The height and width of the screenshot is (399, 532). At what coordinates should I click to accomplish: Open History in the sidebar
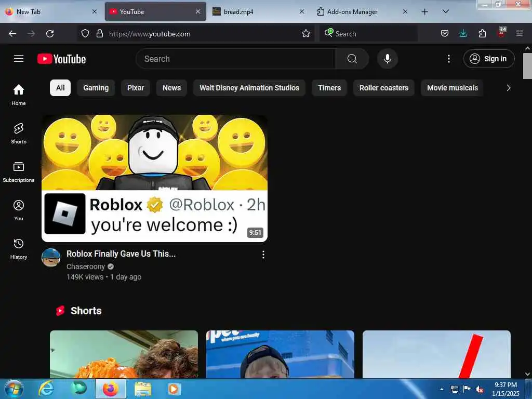(19, 249)
